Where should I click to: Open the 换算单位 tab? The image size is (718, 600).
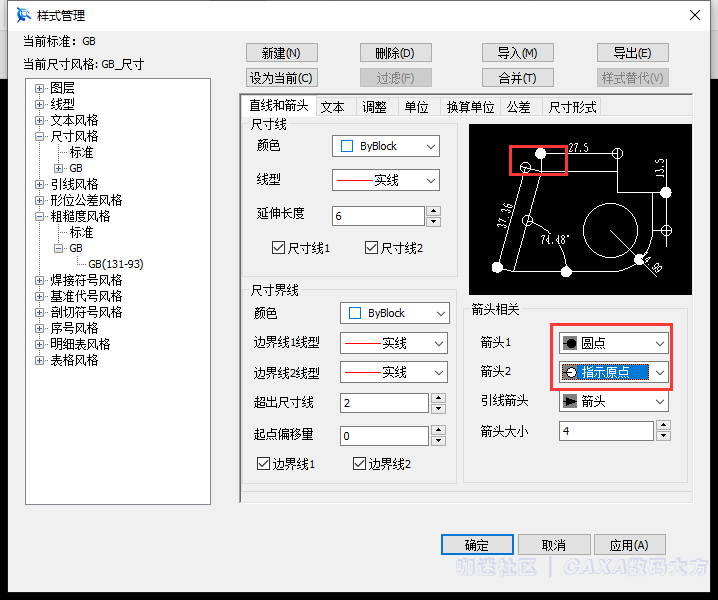[x=470, y=107]
